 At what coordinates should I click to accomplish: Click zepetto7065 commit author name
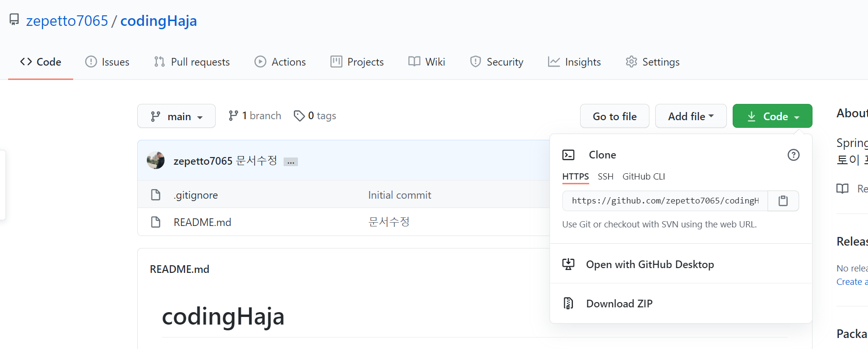[203, 161]
